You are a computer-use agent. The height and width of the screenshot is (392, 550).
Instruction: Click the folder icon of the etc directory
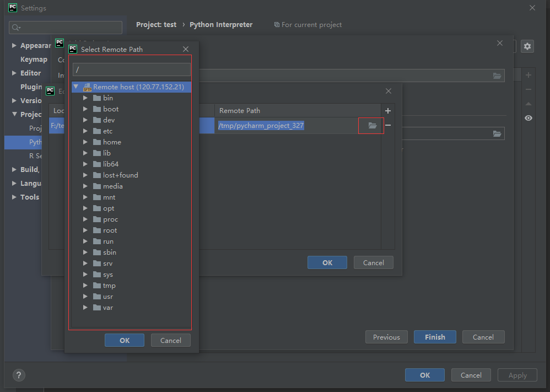(97, 131)
